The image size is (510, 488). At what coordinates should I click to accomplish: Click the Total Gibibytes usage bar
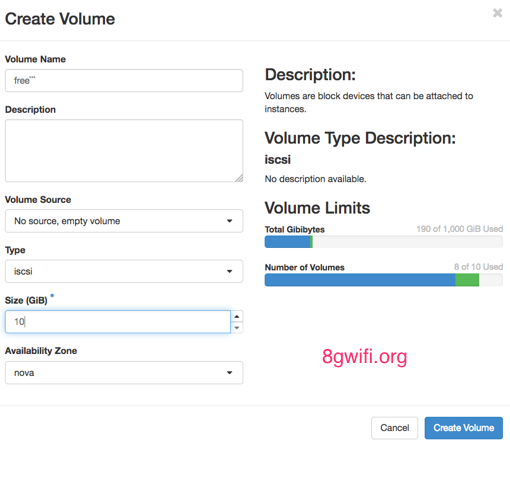click(x=384, y=242)
